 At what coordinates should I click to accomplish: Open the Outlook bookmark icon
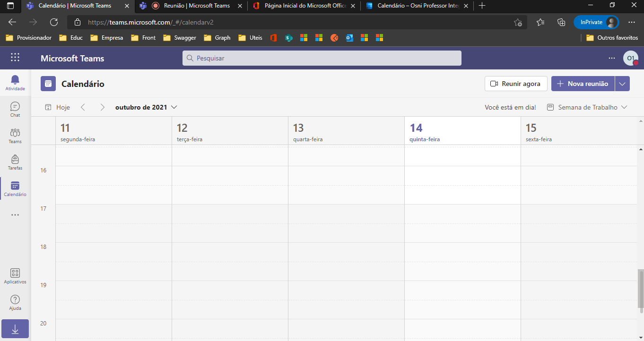(349, 38)
